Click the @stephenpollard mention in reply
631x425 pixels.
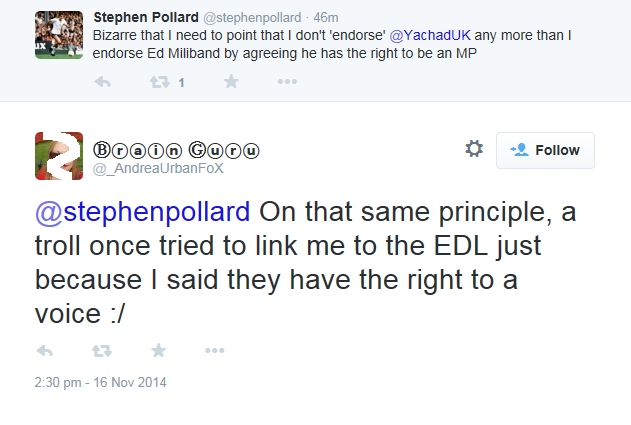tap(143, 215)
